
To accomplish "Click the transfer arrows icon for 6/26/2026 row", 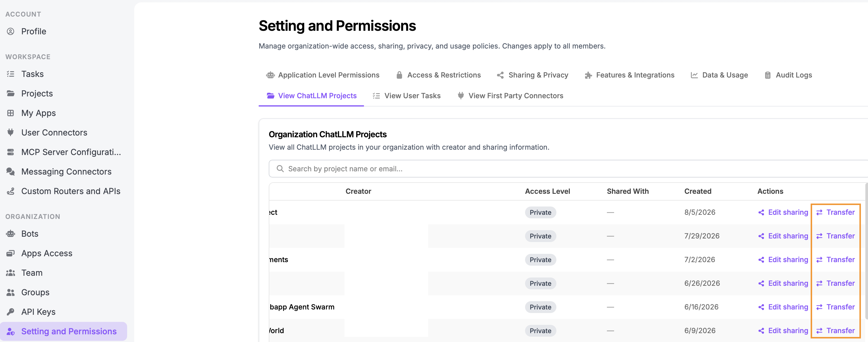I will (820, 283).
